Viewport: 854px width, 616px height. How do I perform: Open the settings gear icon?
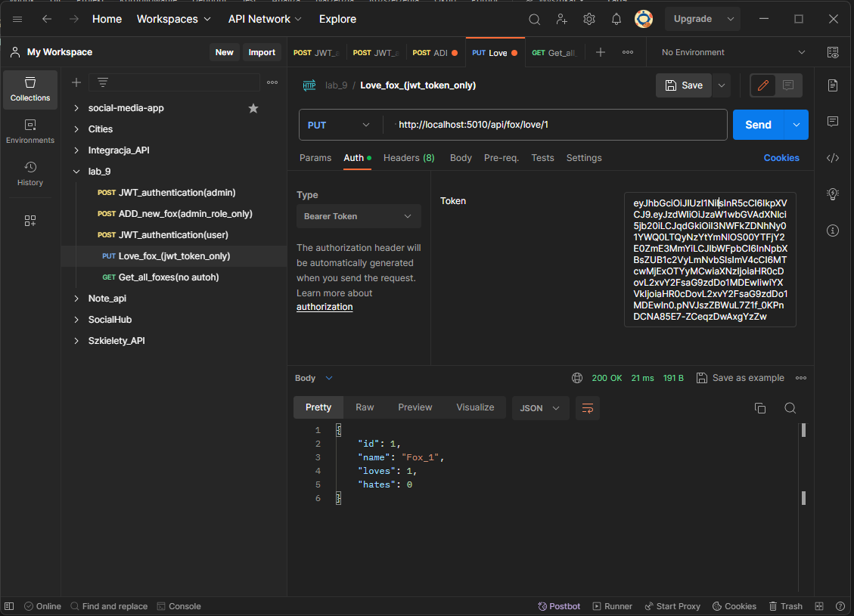(x=588, y=19)
